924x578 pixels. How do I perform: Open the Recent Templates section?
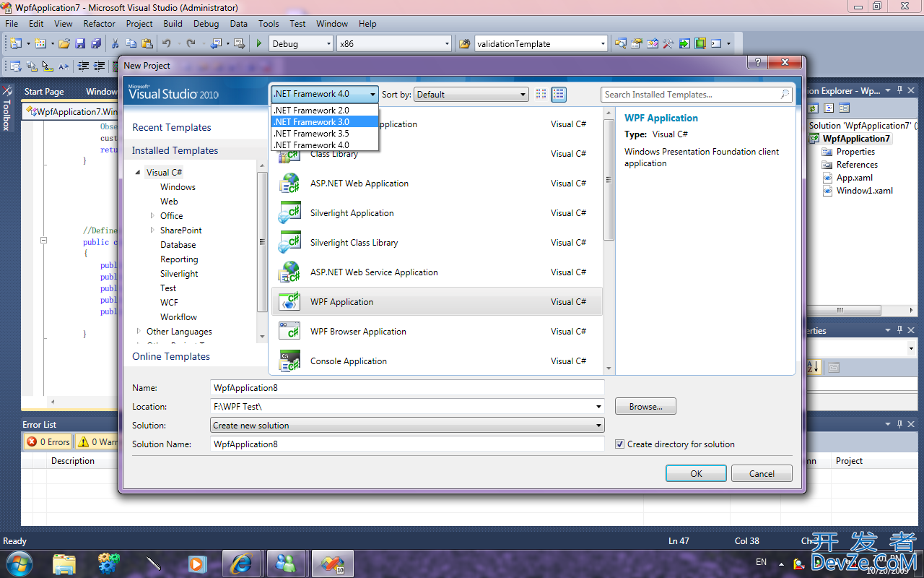tap(172, 127)
